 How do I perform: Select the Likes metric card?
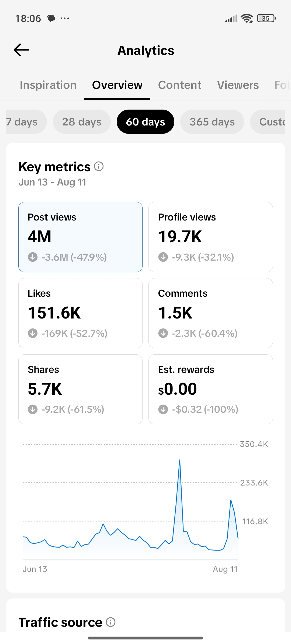coord(80,313)
